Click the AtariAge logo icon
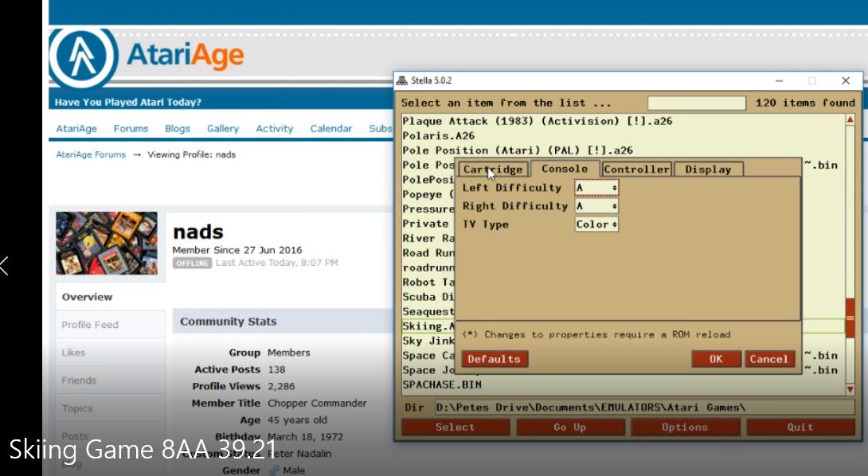The image size is (868, 476). [x=84, y=57]
